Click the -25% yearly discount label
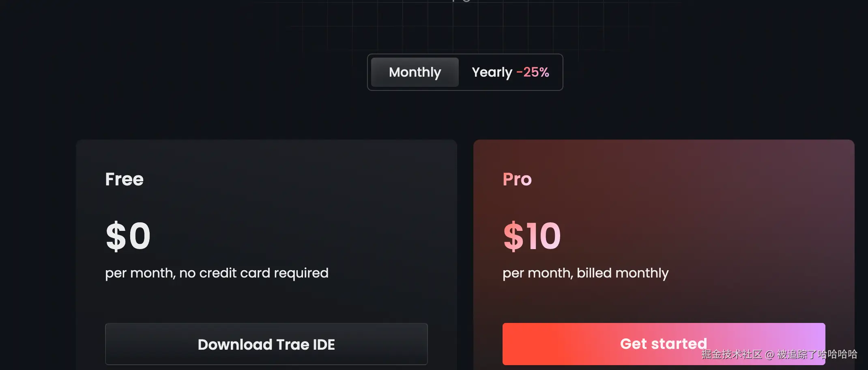Screen dimensions: 868x370 pyautogui.click(x=533, y=72)
